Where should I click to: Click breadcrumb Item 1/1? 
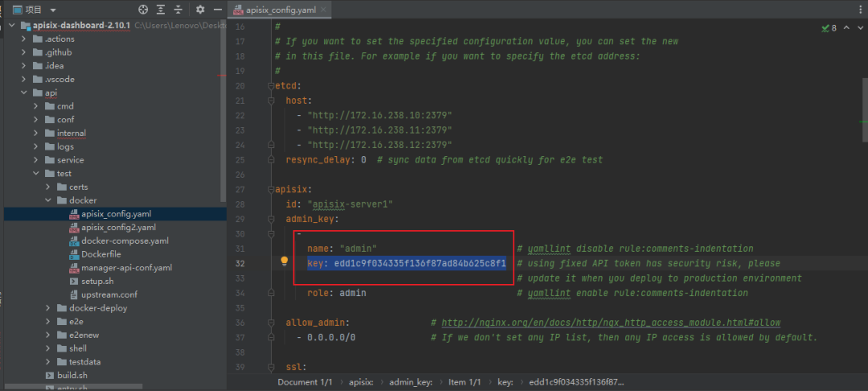pos(465,382)
